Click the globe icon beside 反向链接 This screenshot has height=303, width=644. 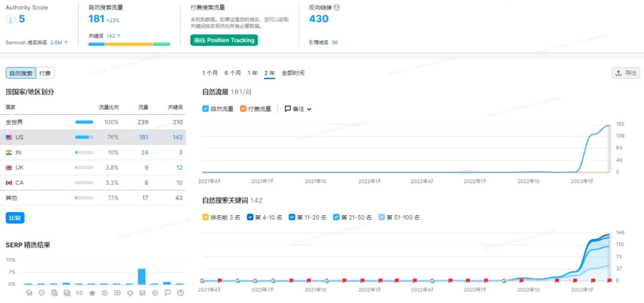click(337, 7)
